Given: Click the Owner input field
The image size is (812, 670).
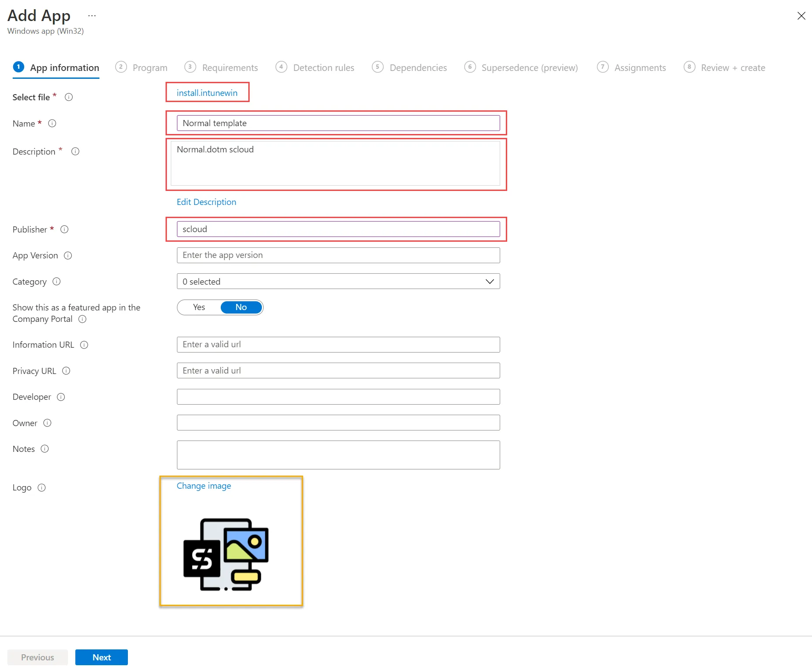Looking at the screenshot, I should pos(338,423).
